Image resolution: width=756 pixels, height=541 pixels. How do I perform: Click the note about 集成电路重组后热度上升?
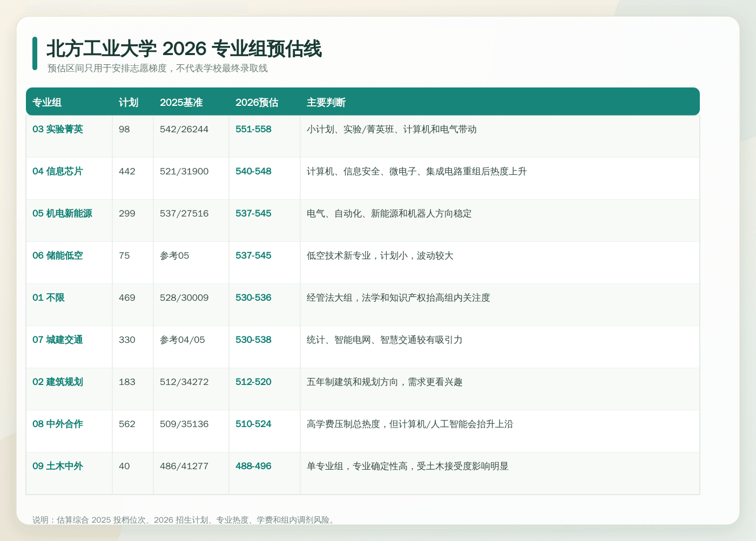(x=417, y=171)
